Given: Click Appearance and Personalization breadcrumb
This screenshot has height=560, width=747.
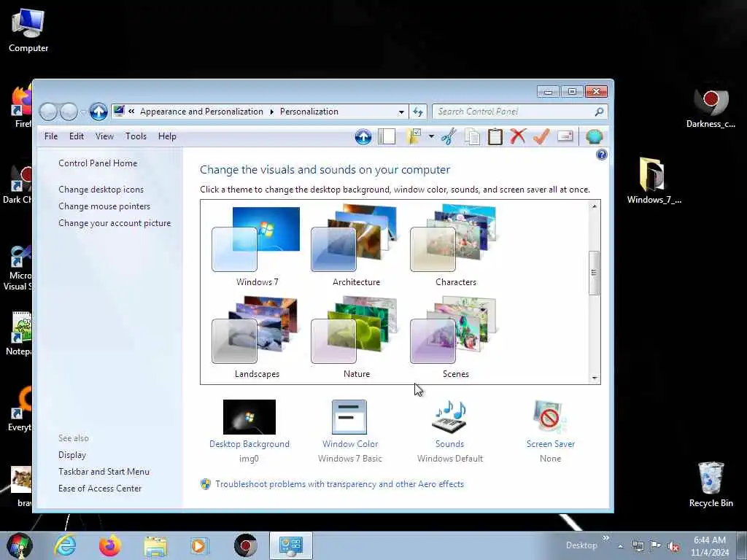Looking at the screenshot, I should pos(201,112).
